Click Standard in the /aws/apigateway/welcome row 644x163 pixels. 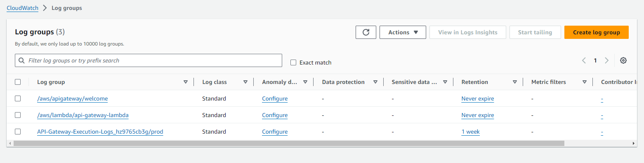[214, 98]
